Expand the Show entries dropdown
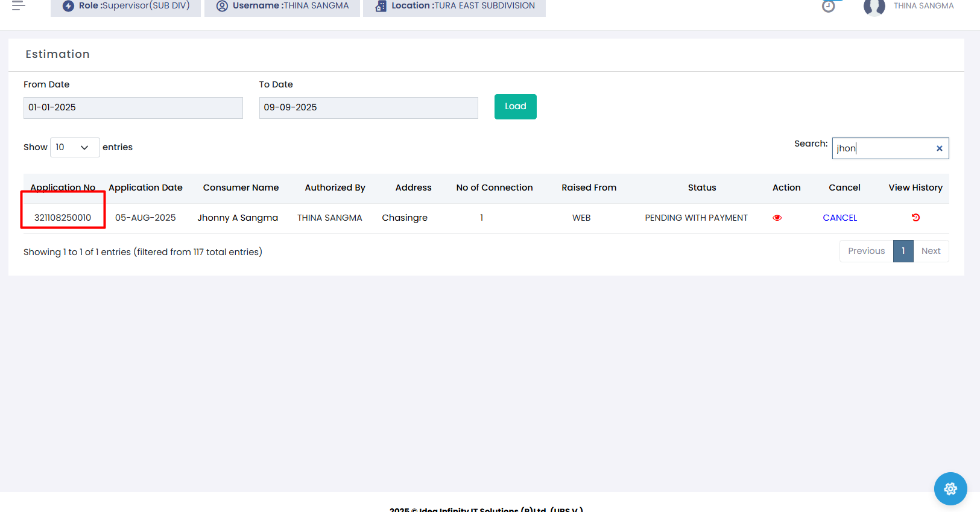This screenshot has height=512, width=980. 75,147
